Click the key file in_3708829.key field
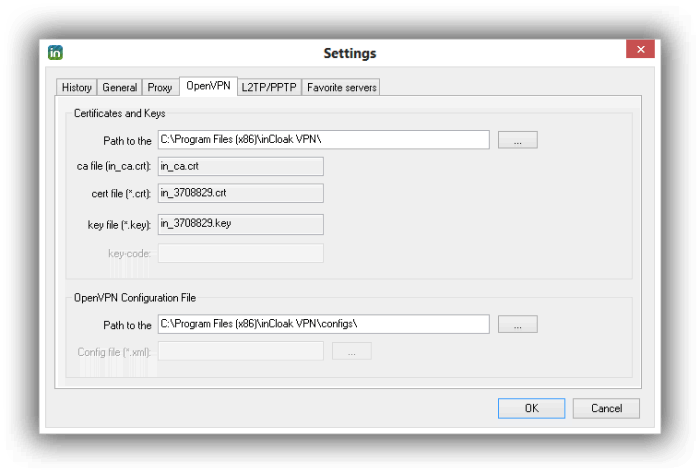 tap(241, 224)
